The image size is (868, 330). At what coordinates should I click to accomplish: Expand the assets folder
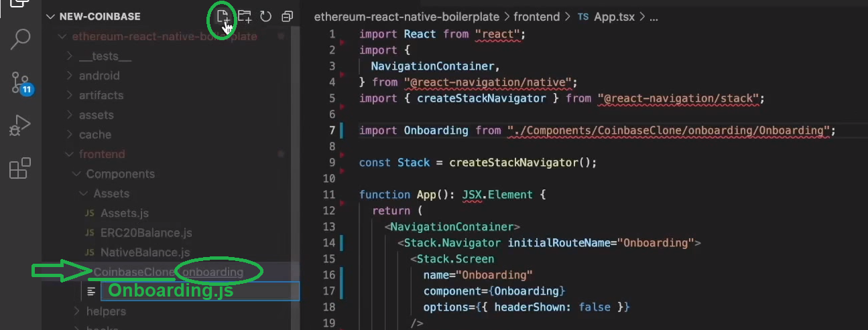(x=96, y=115)
